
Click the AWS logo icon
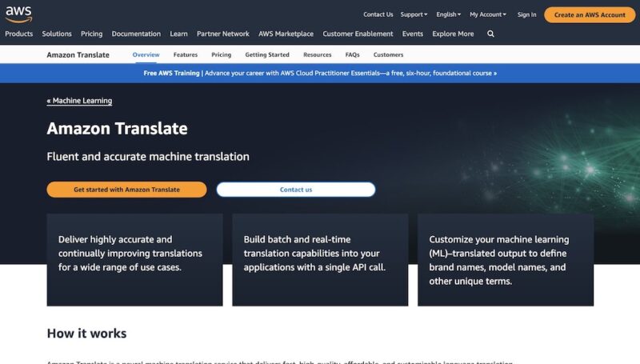coord(18,14)
